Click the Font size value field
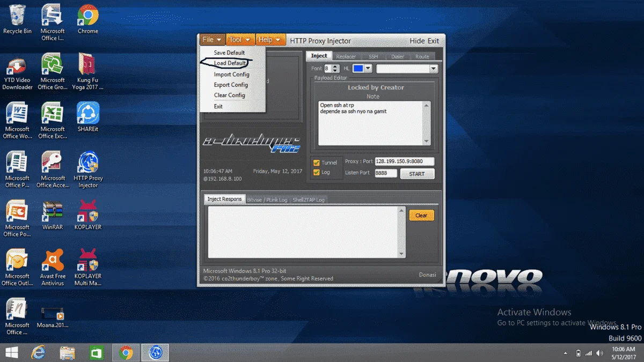The height and width of the screenshot is (362, 644). point(328,69)
